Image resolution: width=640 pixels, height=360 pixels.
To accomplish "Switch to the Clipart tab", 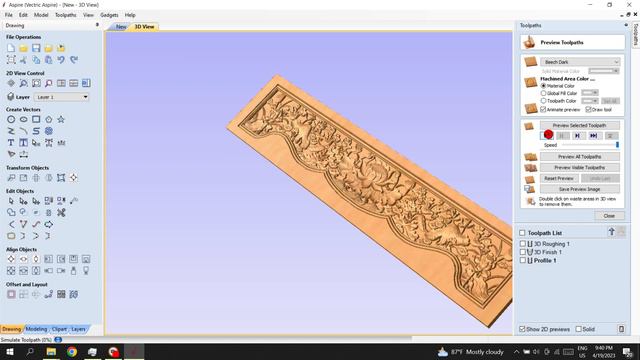I will 59,329.
